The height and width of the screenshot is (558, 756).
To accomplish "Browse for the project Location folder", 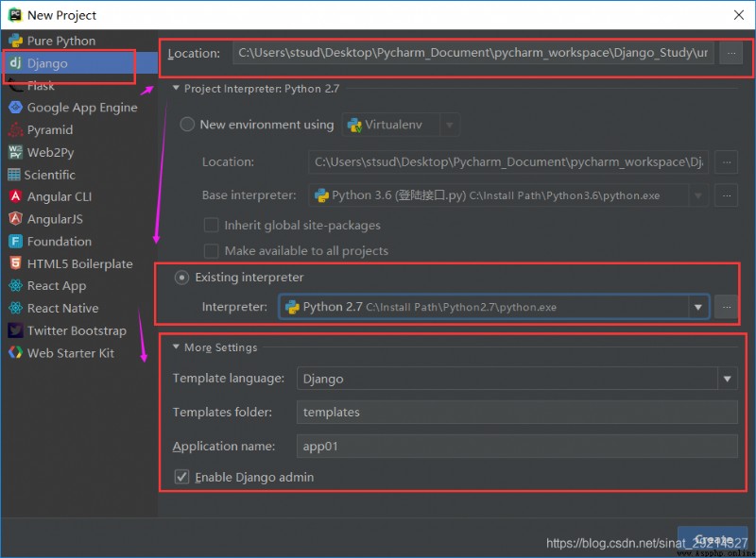I will pos(730,53).
